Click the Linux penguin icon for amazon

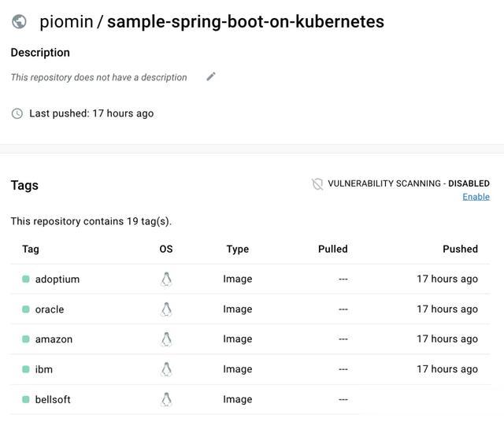(166, 339)
